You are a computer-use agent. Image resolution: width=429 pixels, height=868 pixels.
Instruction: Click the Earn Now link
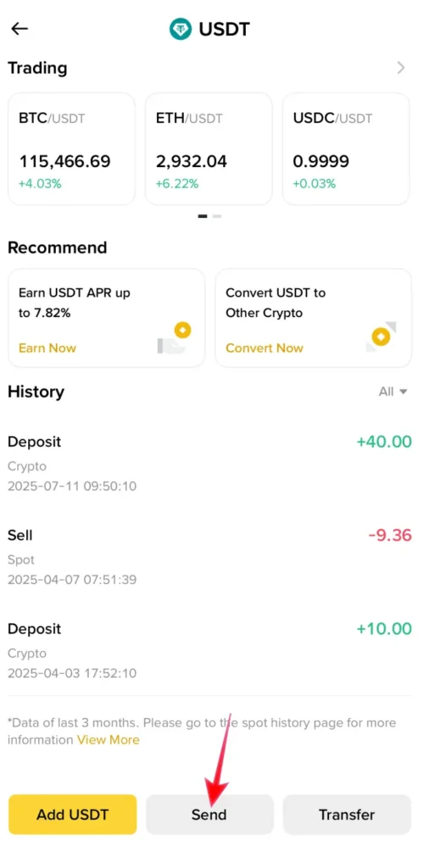coord(47,348)
